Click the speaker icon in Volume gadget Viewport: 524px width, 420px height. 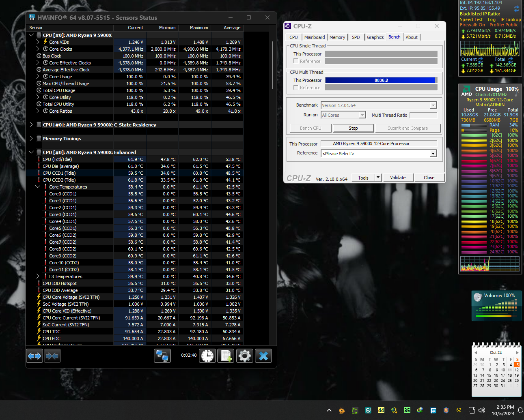478,298
